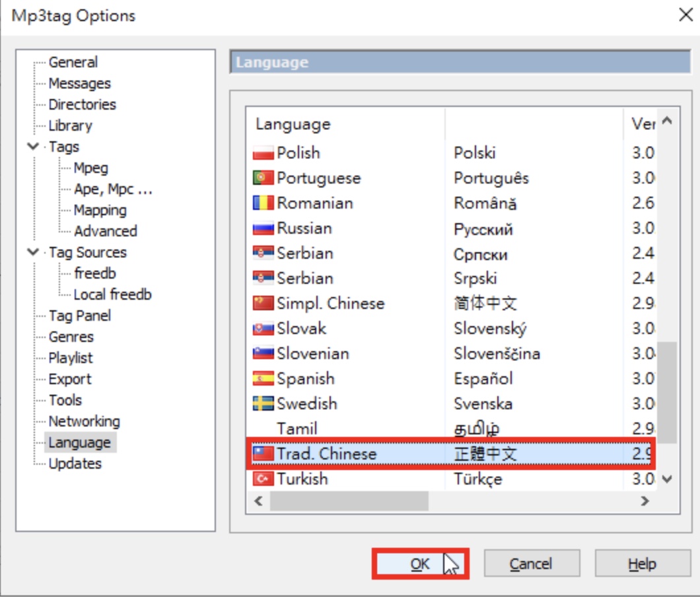Click the Russian flag icon

[x=263, y=228]
